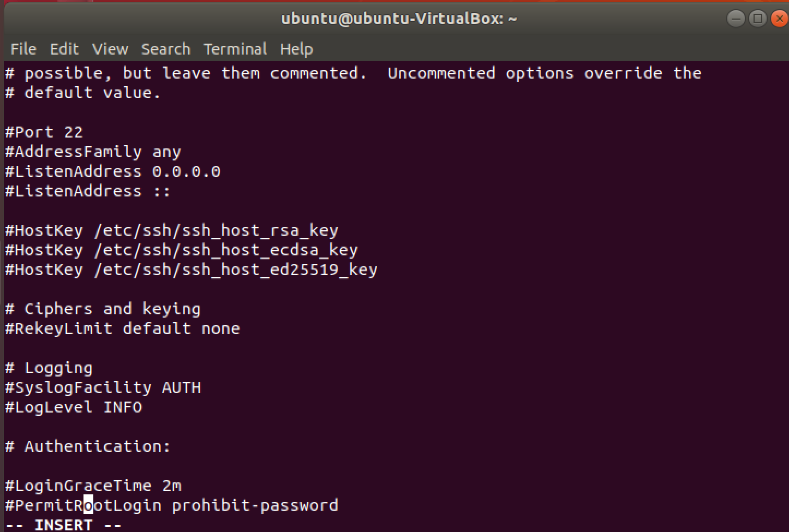The width and height of the screenshot is (789, 532).
Task: Minimize the terminal window
Action: tap(736, 19)
